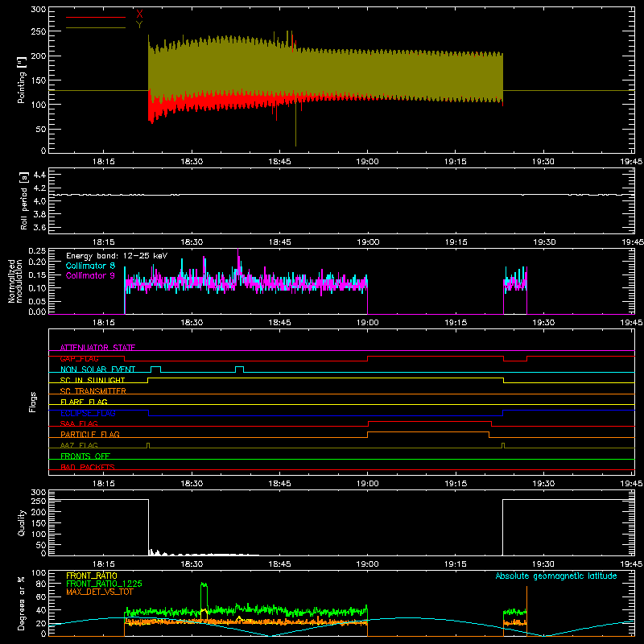This screenshot has height=644, width=644.
Task: Click the 'Roll period [s]' axis title
Action: 23,200
